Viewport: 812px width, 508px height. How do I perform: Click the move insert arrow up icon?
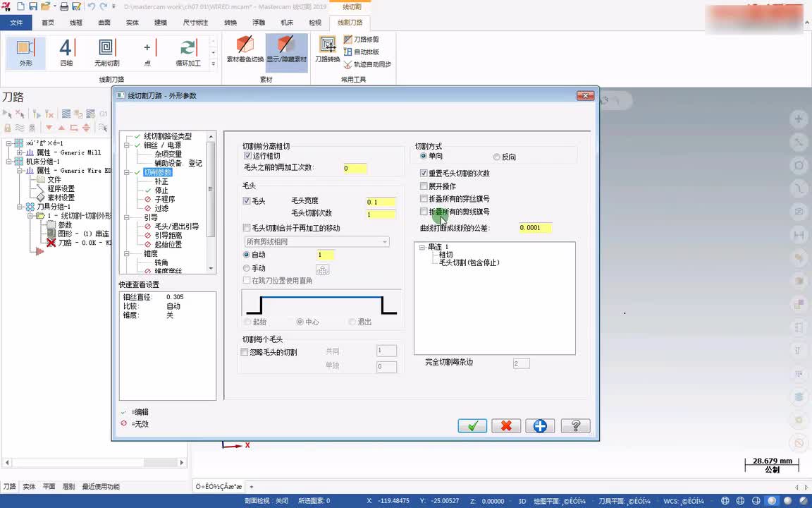tap(61, 128)
